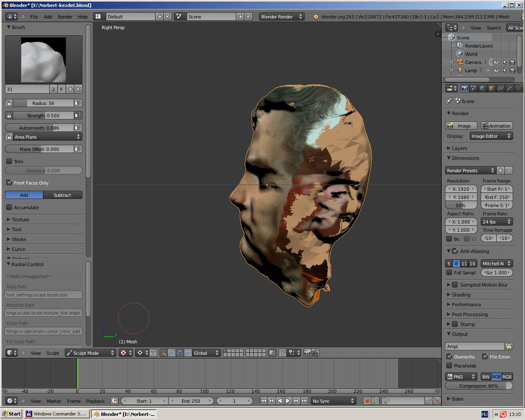This screenshot has width=525, height=420.
Task: Open the Modifiers wrench tab
Action: [509, 88]
